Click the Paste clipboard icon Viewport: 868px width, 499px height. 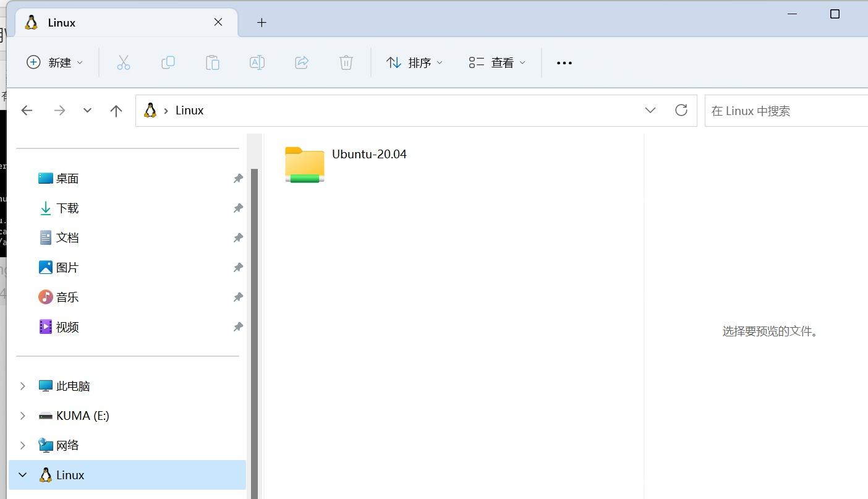(x=213, y=62)
